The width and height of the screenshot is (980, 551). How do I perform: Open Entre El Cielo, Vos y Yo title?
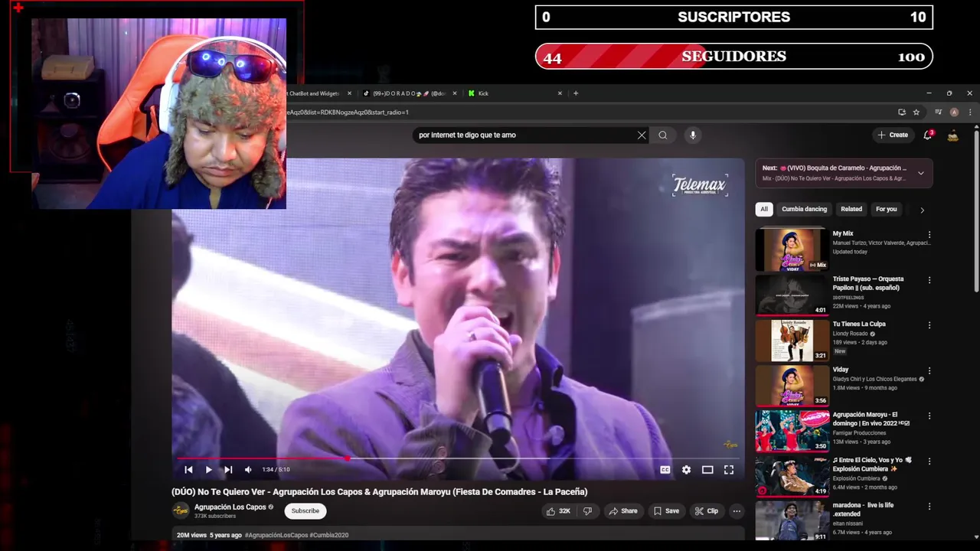click(872, 464)
